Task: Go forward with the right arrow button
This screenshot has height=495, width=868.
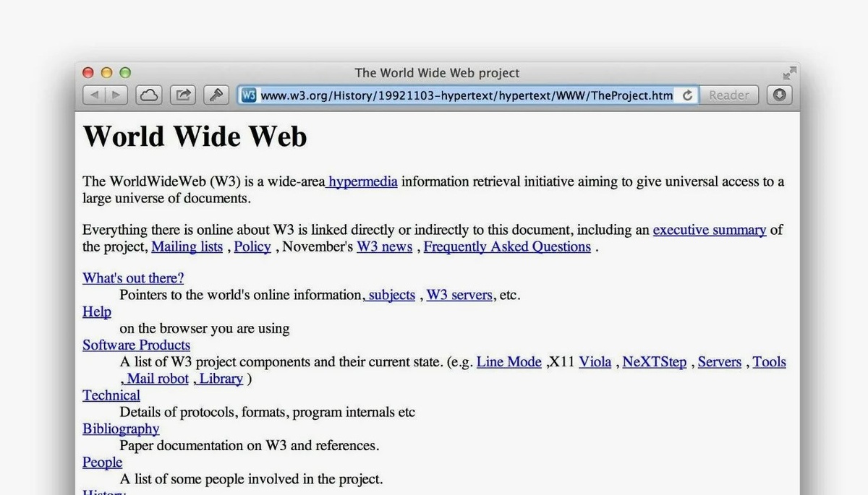Action: point(116,95)
